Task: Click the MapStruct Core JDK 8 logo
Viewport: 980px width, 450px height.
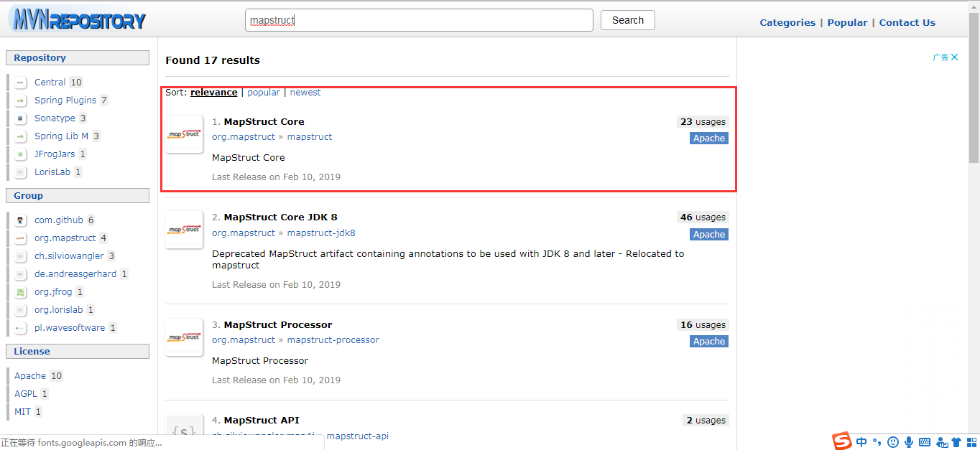Action: [184, 230]
